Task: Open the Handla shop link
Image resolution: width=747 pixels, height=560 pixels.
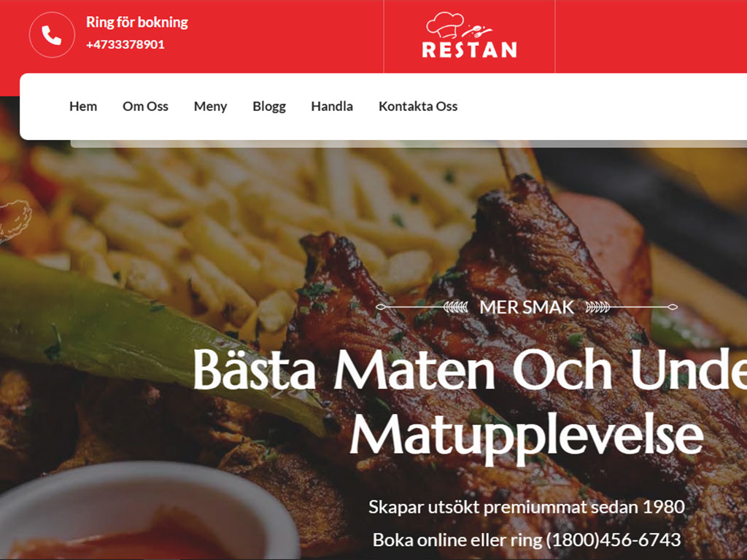Action: (332, 106)
